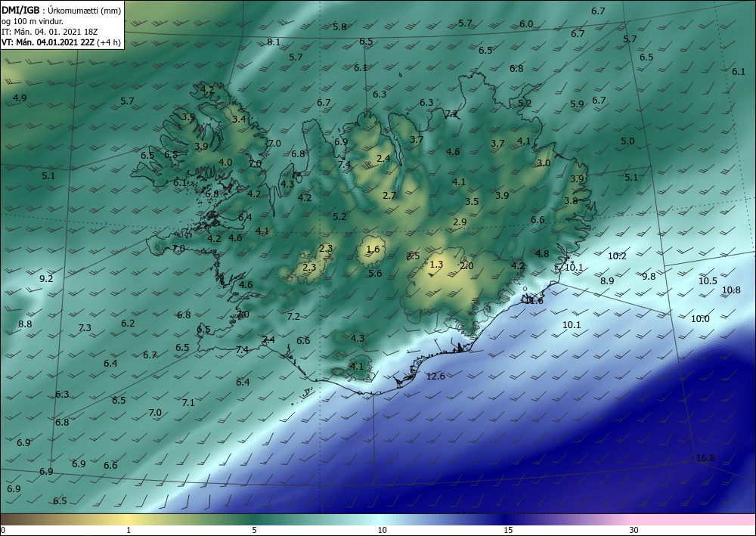Click the 4.0 value in the Westfjords
This screenshot has height=536, width=756.
[225, 163]
